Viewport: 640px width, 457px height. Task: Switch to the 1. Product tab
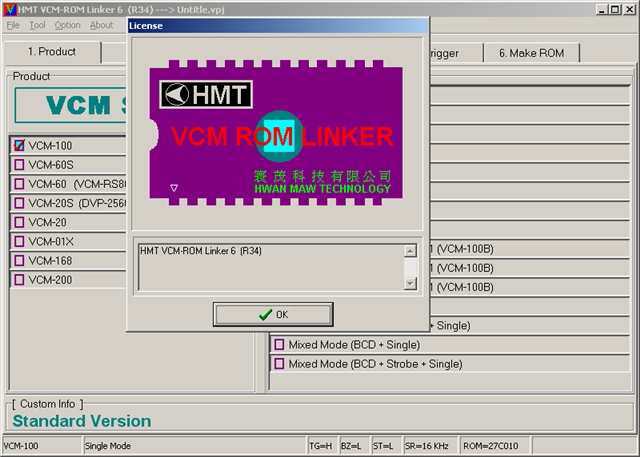(x=52, y=52)
